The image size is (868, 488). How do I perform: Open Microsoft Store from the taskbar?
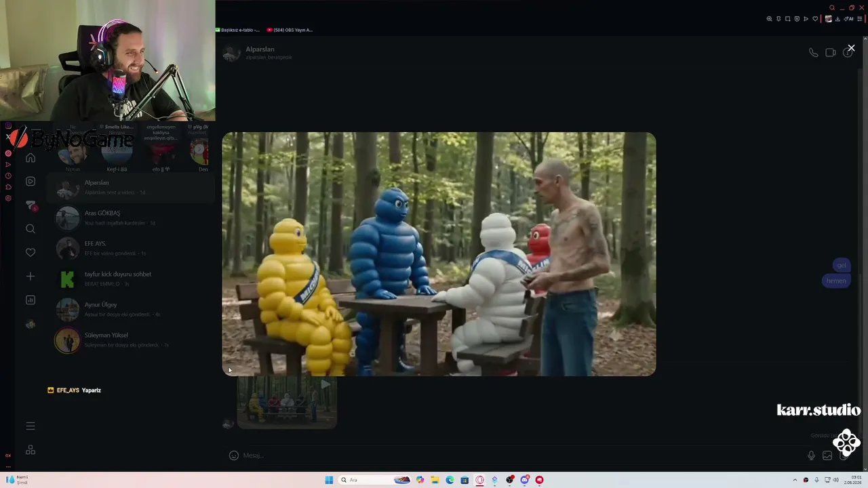coord(465,480)
